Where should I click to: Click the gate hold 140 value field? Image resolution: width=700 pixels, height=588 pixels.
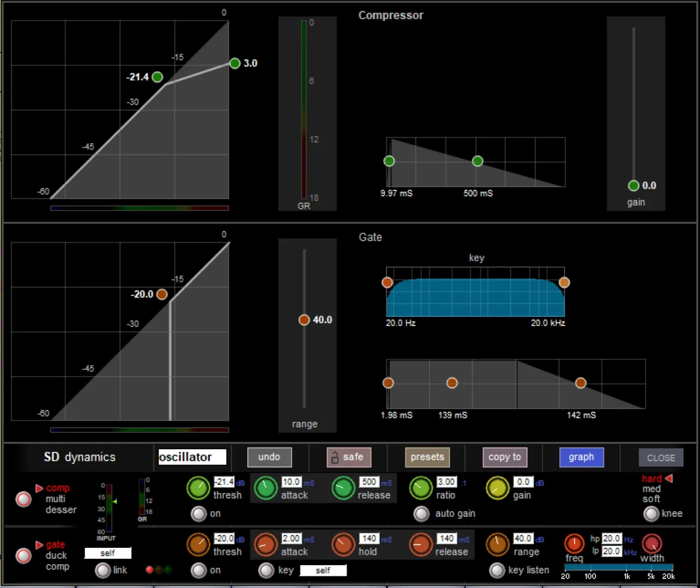pyautogui.click(x=369, y=538)
